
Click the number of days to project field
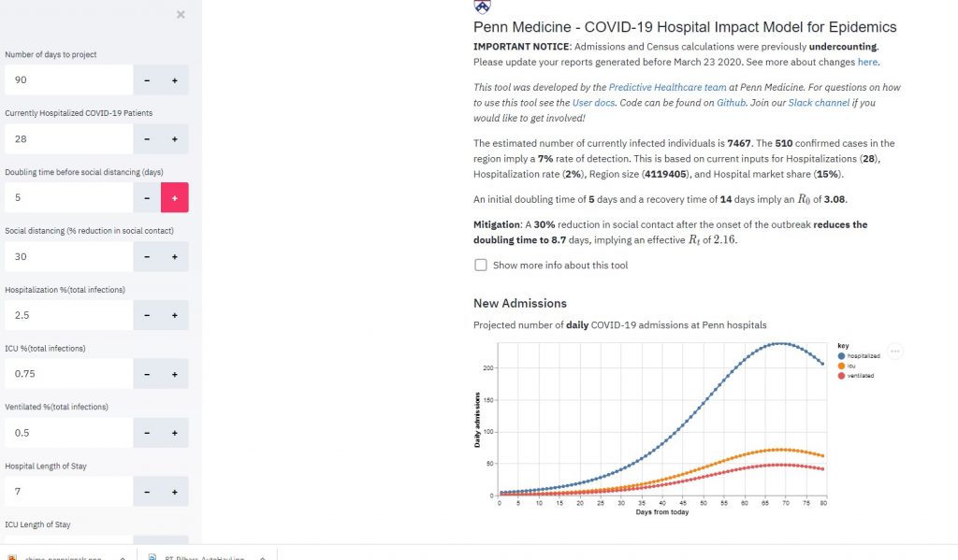67,80
